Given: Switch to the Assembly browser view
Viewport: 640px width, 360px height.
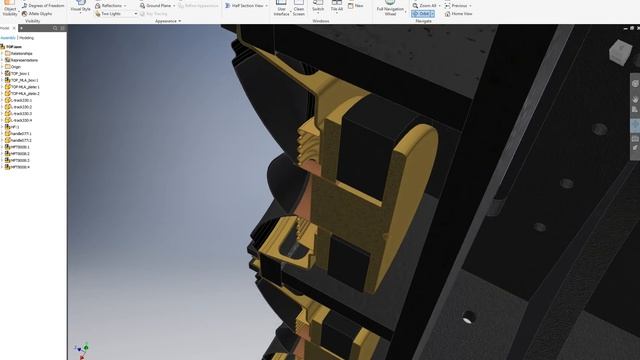Looking at the screenshot, I should (x=8, y=38).
